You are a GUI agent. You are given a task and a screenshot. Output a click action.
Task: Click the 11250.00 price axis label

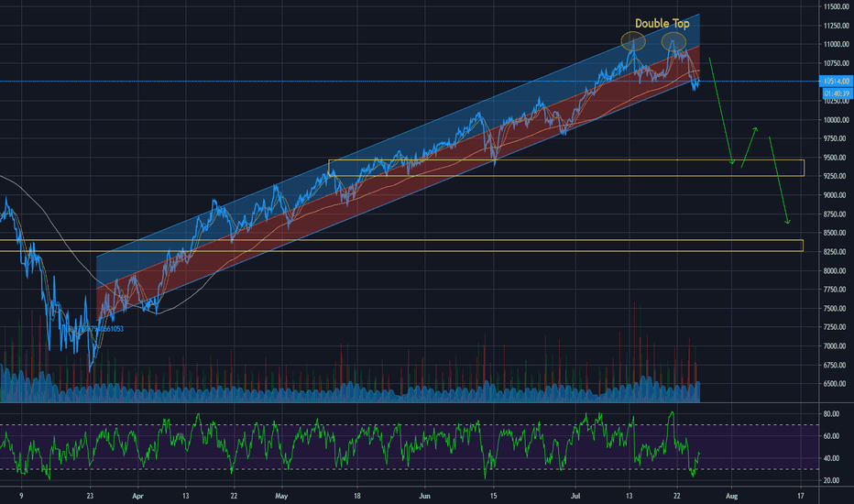pos(836,26)
